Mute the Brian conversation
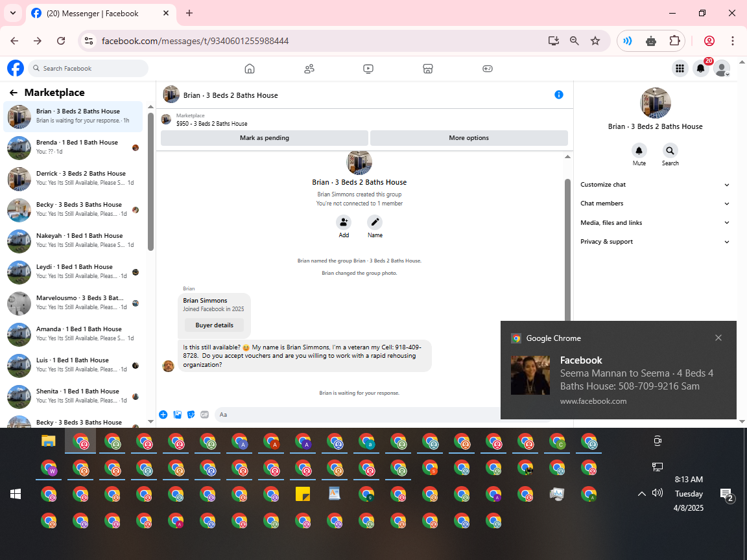Image resolution: width=747 pixels, height=560 pixels. (639, 150)
